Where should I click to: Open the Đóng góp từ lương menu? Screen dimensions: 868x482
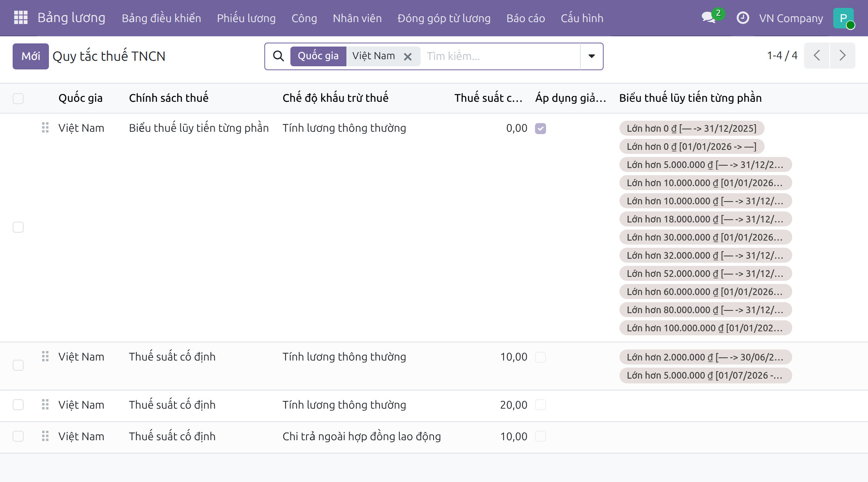coord(444,18)
